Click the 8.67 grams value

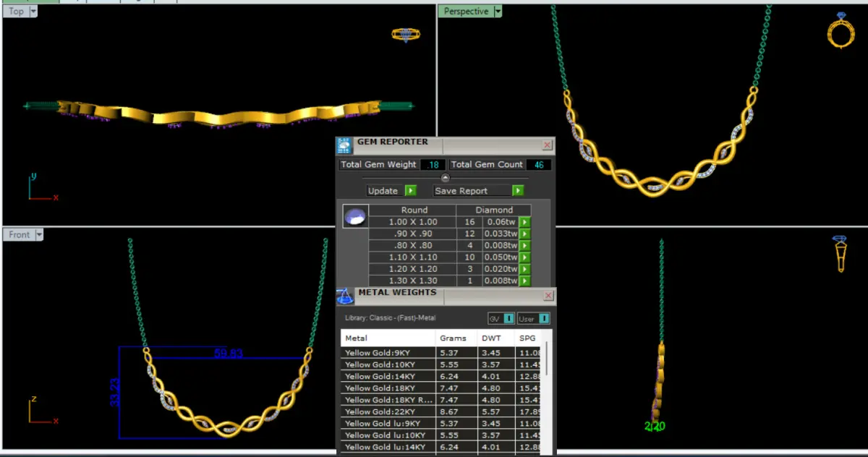tap(448, 411)
